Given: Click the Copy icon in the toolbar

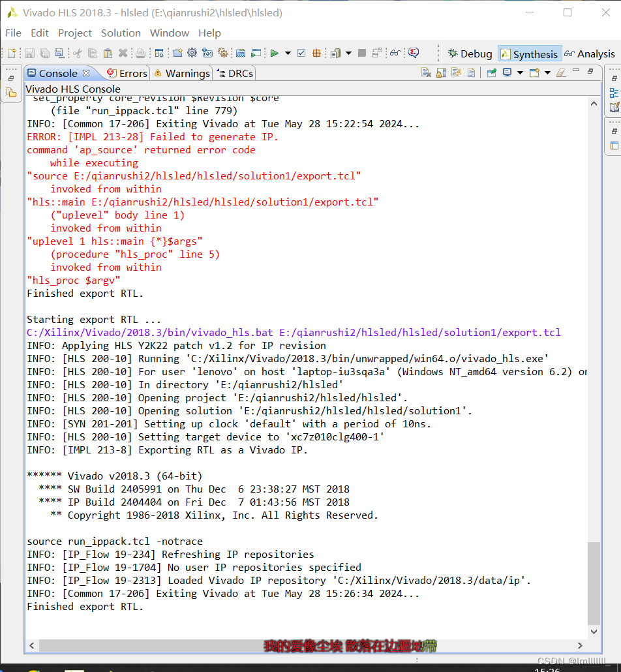Looking at the screenshot, I should 92,53.
